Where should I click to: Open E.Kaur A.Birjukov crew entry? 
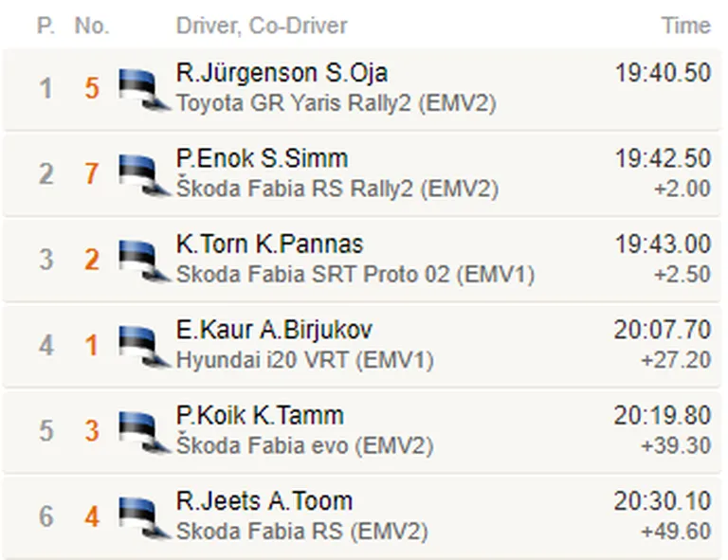(274, 330)
